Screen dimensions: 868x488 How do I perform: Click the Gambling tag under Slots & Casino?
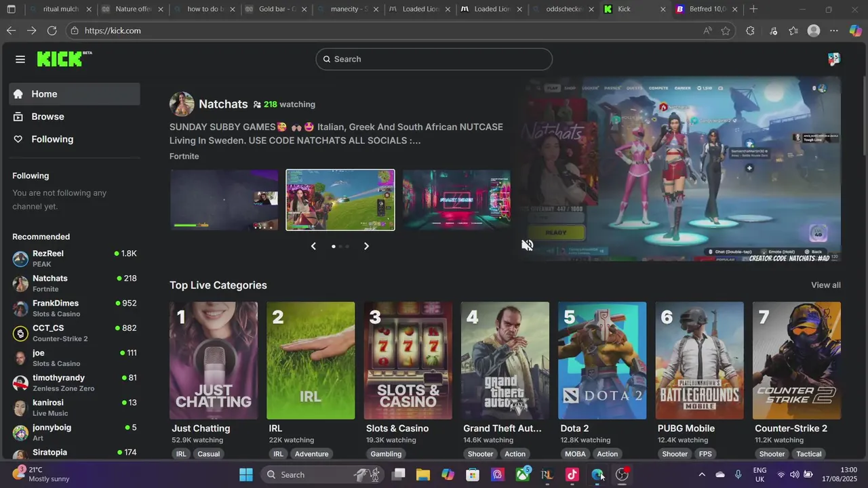coord(386,454)
